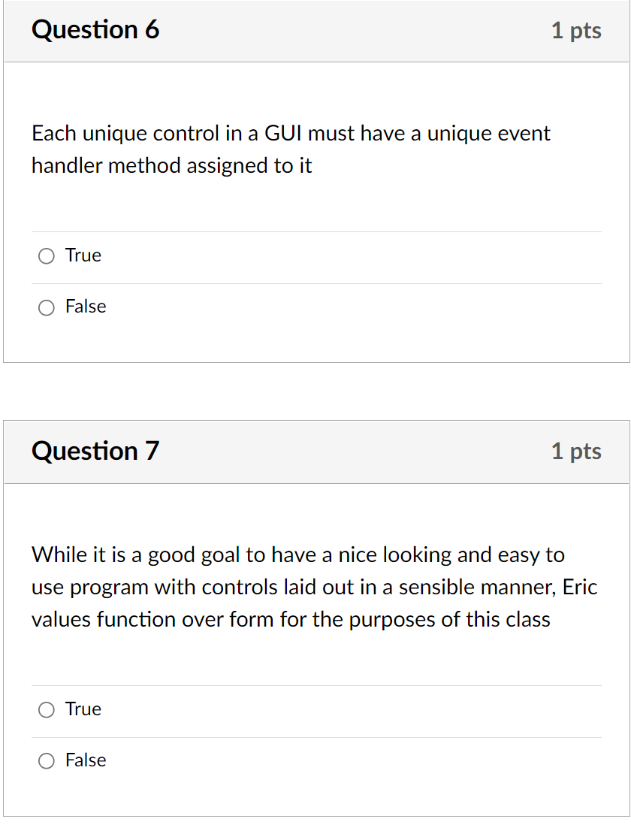631x840 pixels.
Task: Select True radio button for Question 6
Action: click(47, 256)
